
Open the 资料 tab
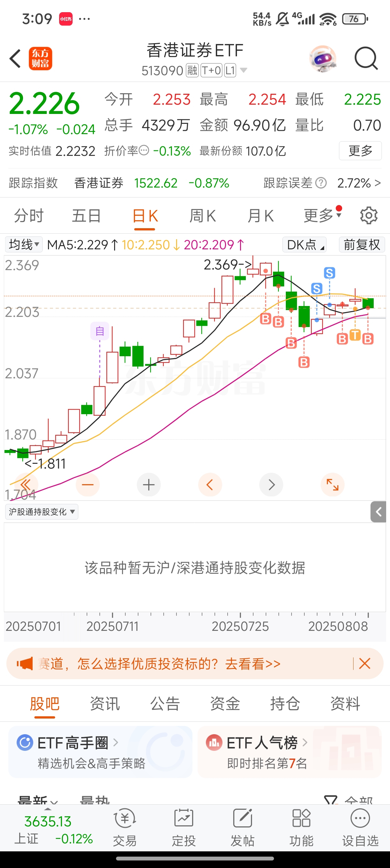[x=345, y=703]
